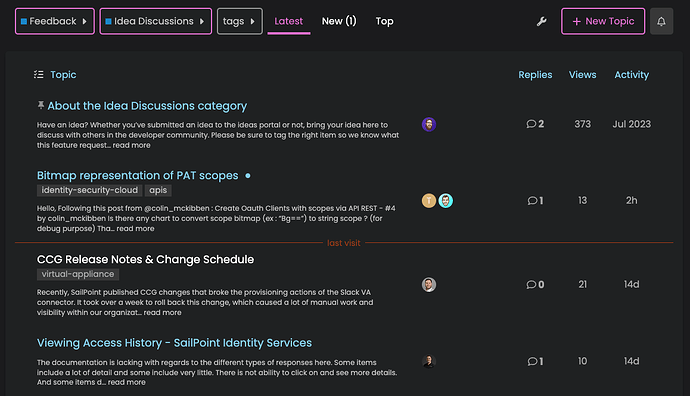Click the 13 views count on Bitmap row
Screen dimensions: 690x396
(x=583, y=201)
